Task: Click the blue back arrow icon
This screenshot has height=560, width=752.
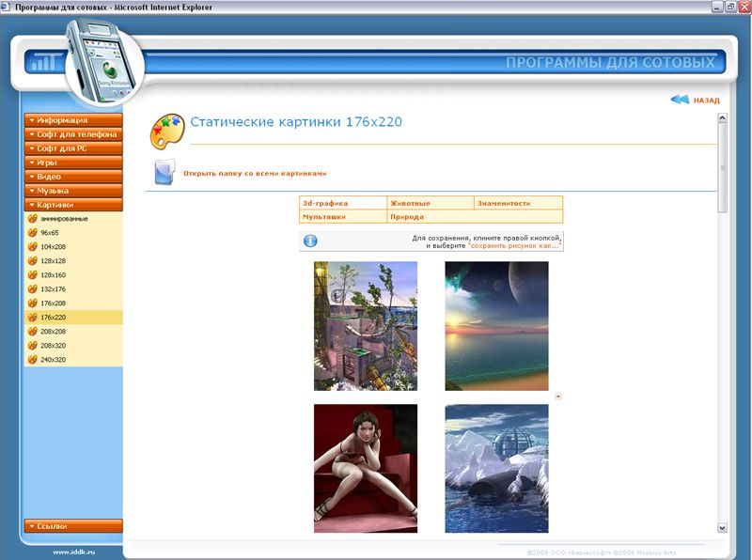Action: 680,100
